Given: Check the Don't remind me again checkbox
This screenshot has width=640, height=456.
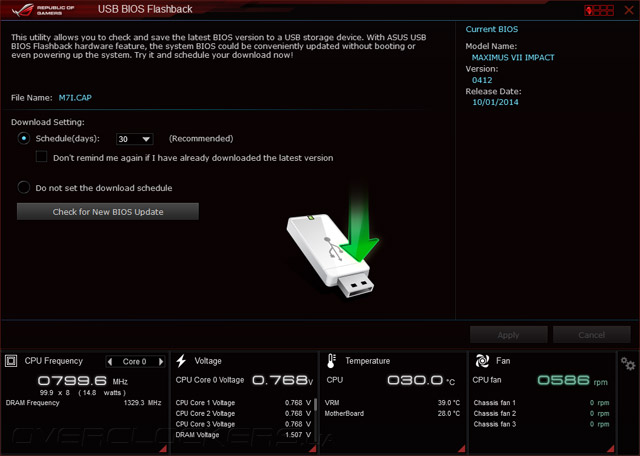Looking at the screenshot, I should (41, 157).
